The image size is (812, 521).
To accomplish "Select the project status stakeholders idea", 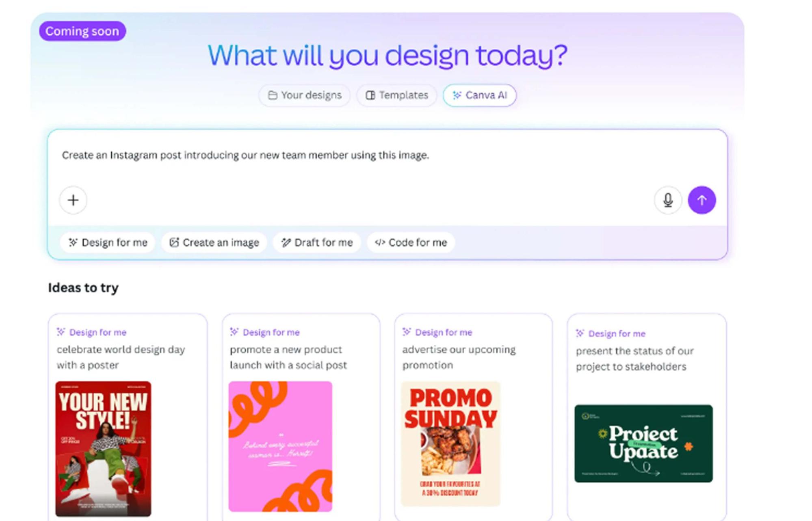I will coord(634,359).
